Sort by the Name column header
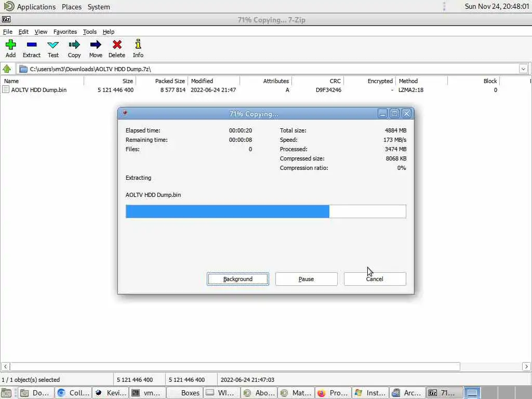 [42, 81]
